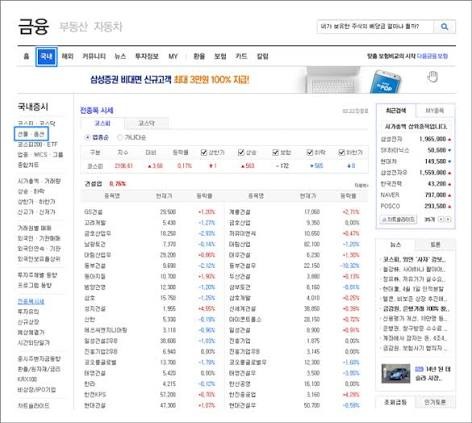Switch to the 토론 tab in news panel

pyautogui.click(x=435, y=245)
